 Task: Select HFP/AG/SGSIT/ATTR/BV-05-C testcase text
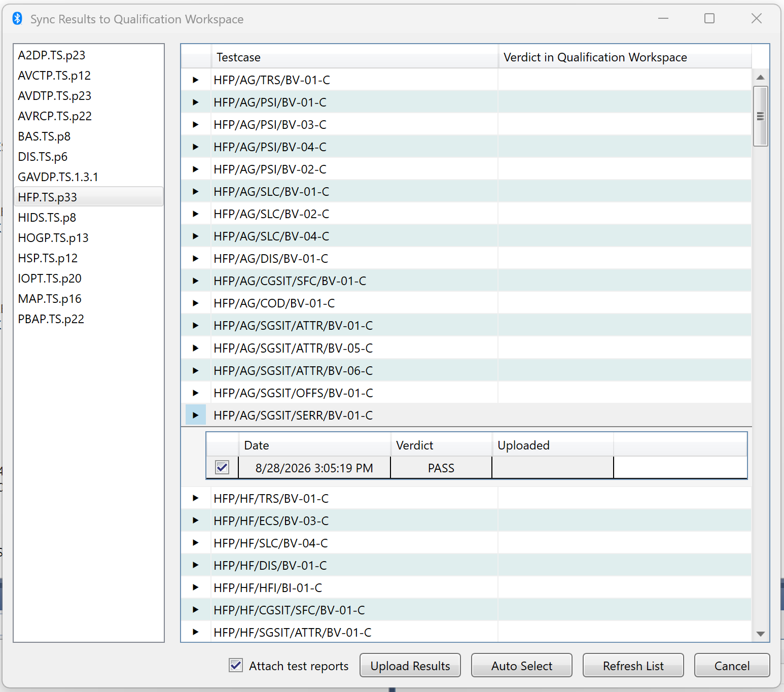[x=293, y=348]
